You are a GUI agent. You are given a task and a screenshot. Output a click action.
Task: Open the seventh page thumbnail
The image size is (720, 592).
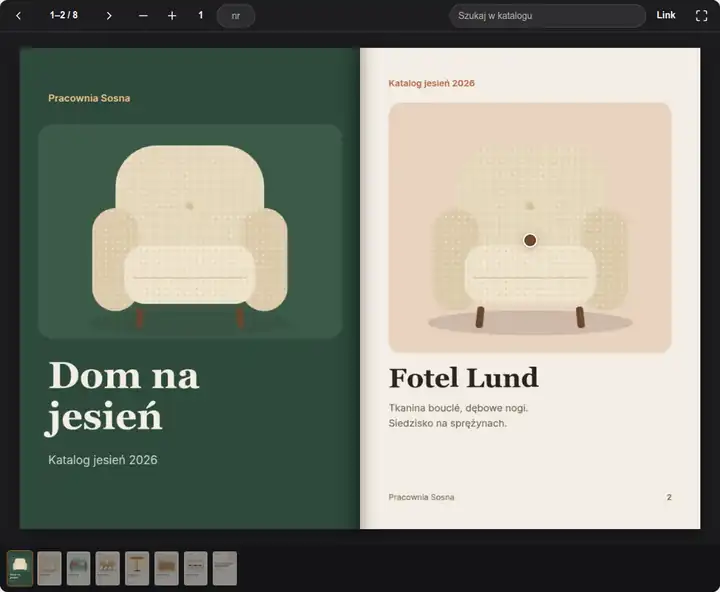coord(196,568)
